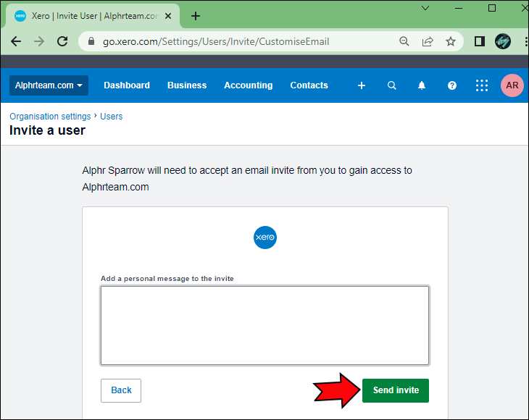
Task: Click the tab search chevron
Action: pos(425,8)
